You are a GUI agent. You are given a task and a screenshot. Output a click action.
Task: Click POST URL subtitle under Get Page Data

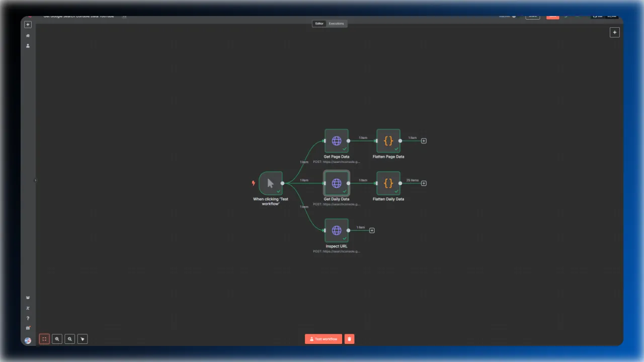(x=336, y=162)
